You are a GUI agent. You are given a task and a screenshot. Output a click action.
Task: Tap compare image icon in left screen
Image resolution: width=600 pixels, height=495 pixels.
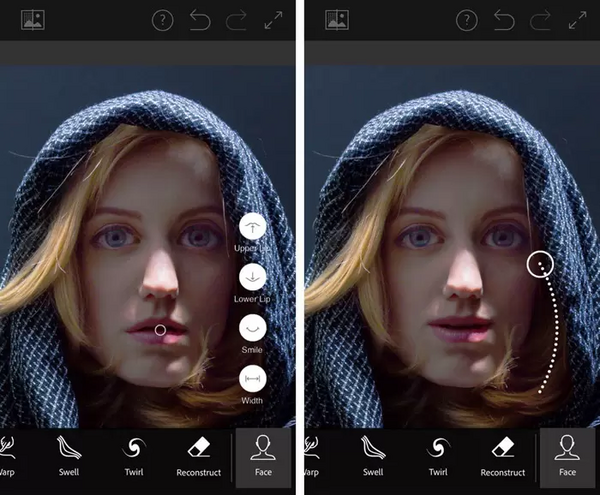tap(33, 20)
